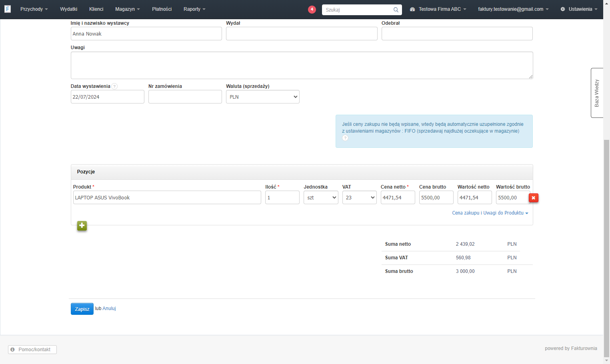The image size is (610, 364).
Task: Click the help icon beside Data wystawienia
Action: pyautogui.click(x=114, y=86)
